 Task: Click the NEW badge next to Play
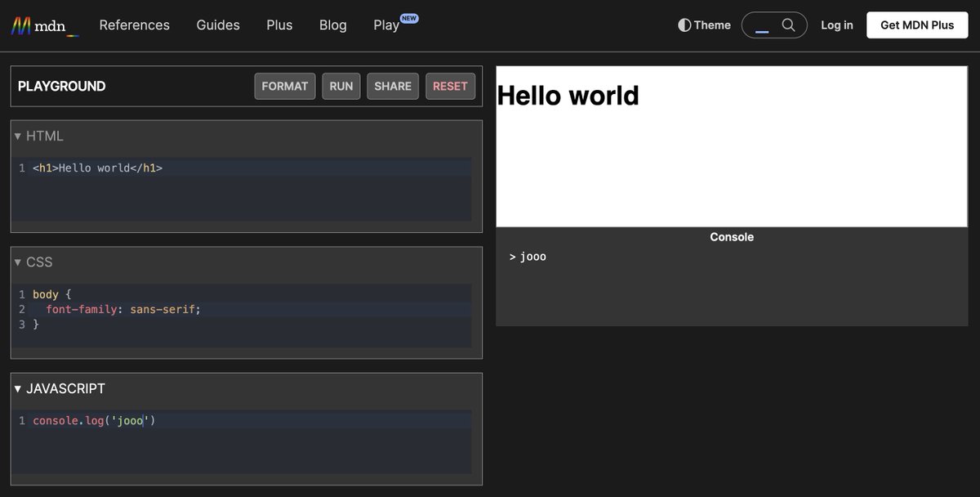click(409, 18)
